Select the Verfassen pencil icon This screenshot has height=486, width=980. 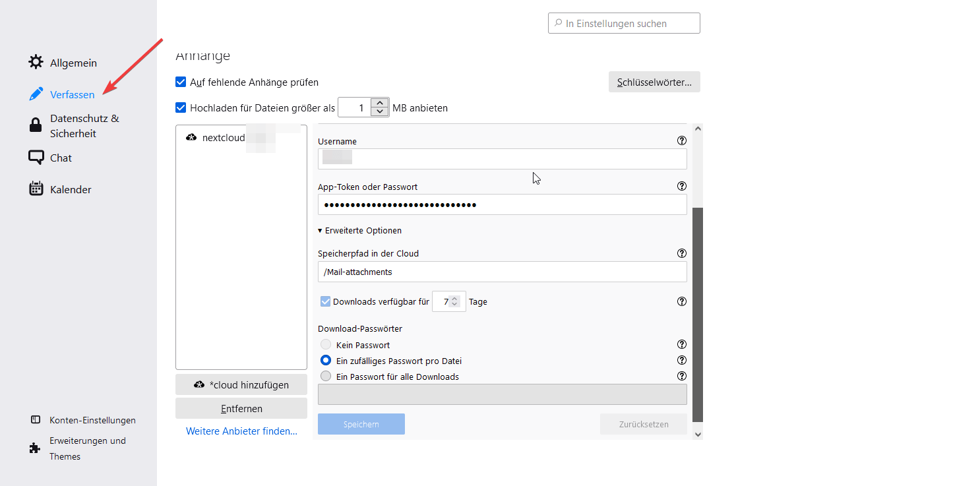(x=36, y=94)
